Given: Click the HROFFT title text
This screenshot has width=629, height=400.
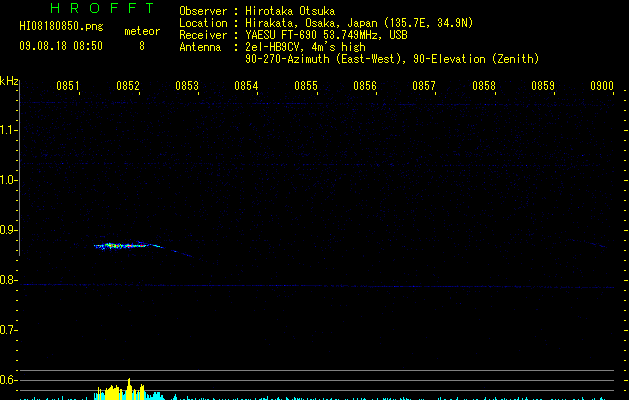Looking at the screenshot, I should 102,8.
